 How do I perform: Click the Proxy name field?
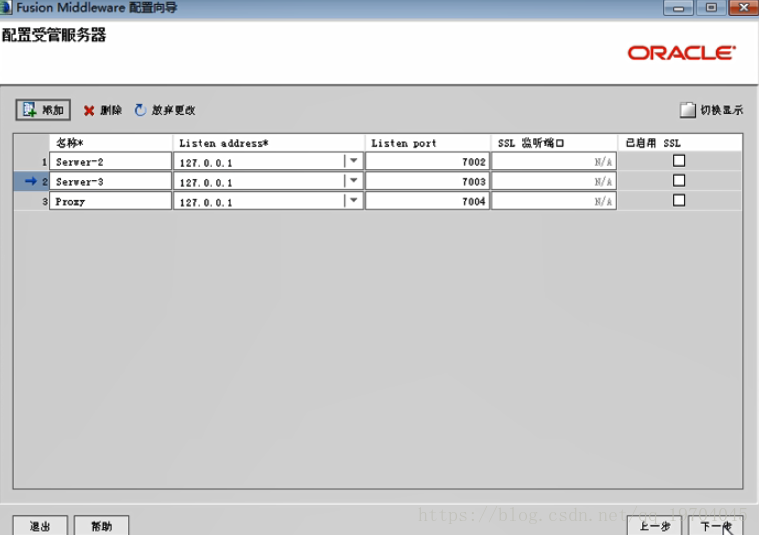[x=110, y=201]
